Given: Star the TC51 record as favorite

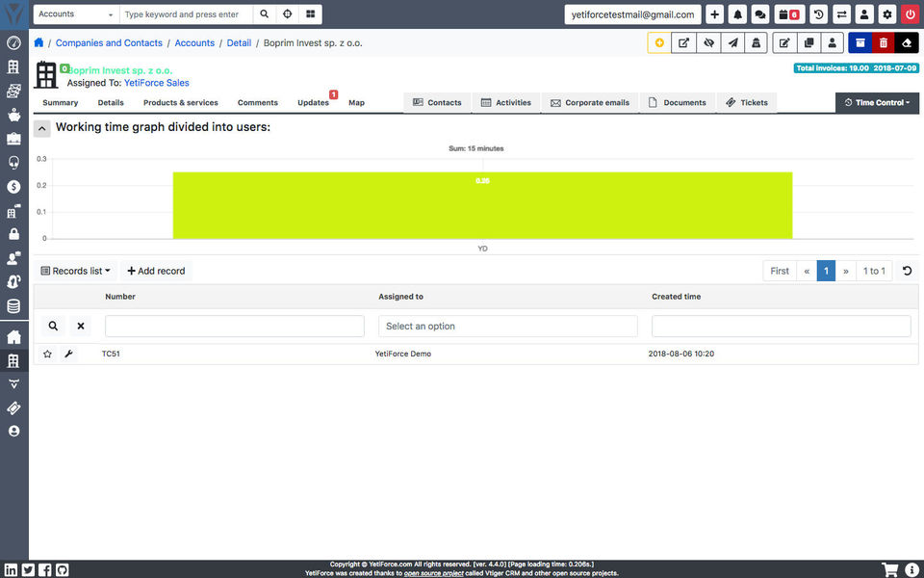Looking at the screenshot, I should (47, 354).
